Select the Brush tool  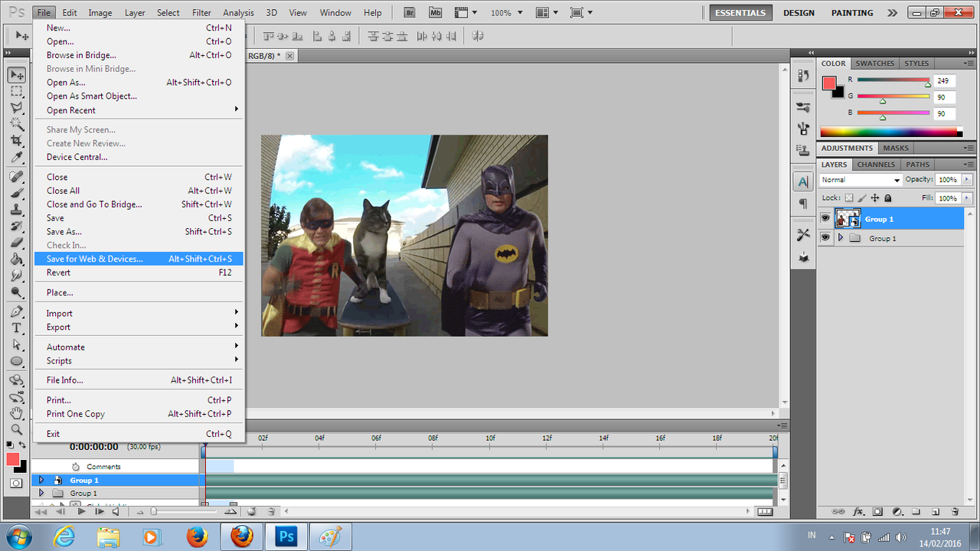point(16,193)
